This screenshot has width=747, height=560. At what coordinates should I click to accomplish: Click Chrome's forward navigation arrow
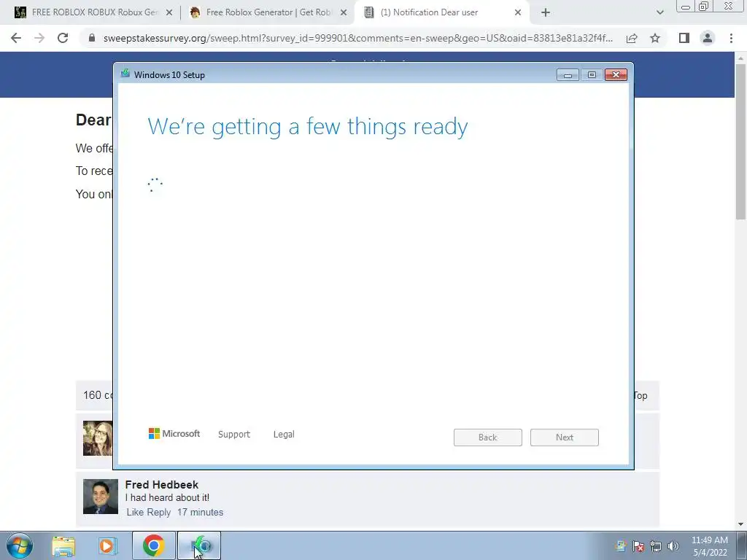(x=39, y=38)
